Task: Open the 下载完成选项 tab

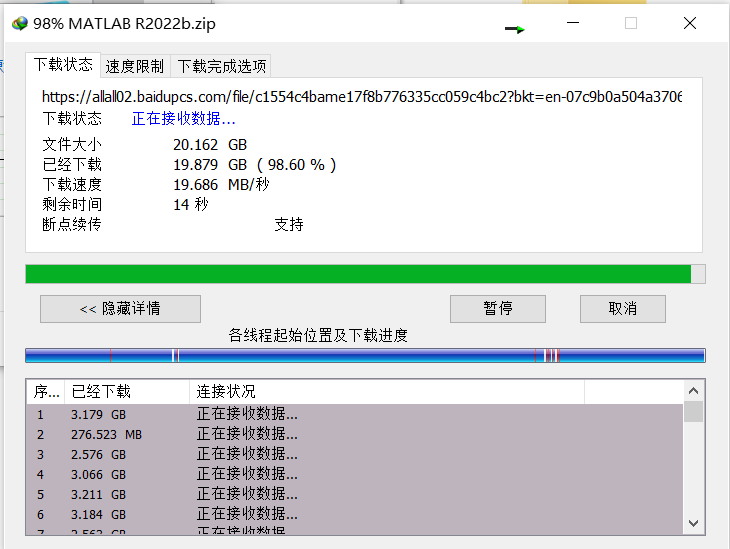Action: (222, 67)
